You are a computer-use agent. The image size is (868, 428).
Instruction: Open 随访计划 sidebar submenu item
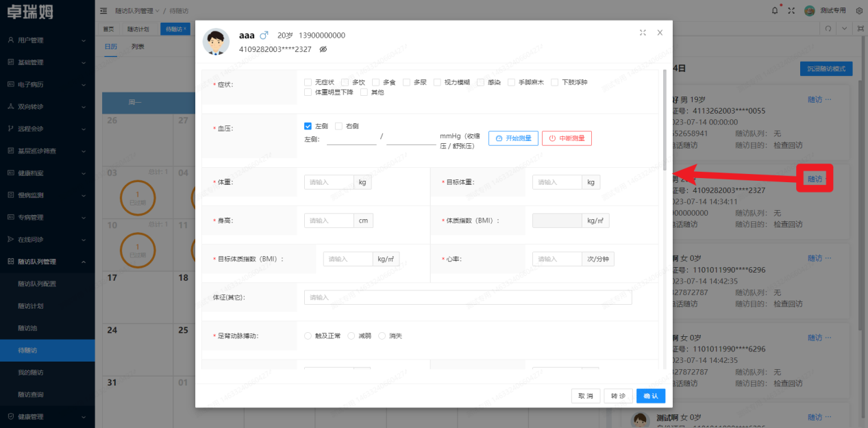tap(30, 305)
